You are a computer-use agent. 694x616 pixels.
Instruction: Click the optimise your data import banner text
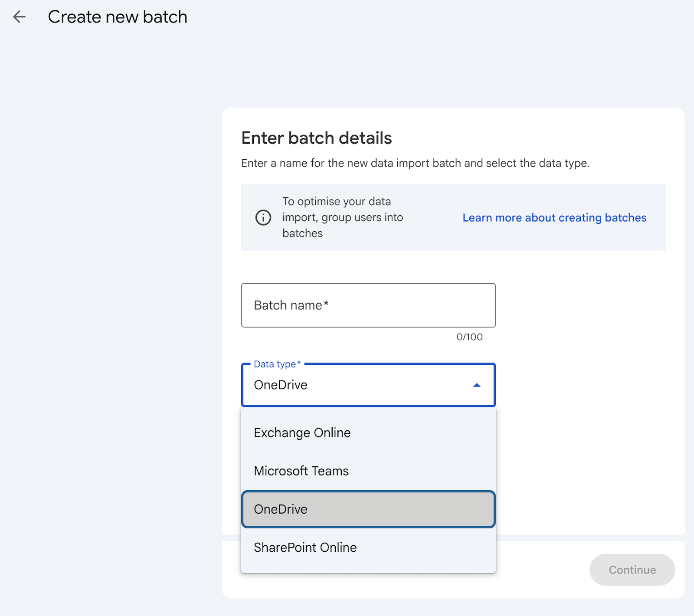(343, 217)
